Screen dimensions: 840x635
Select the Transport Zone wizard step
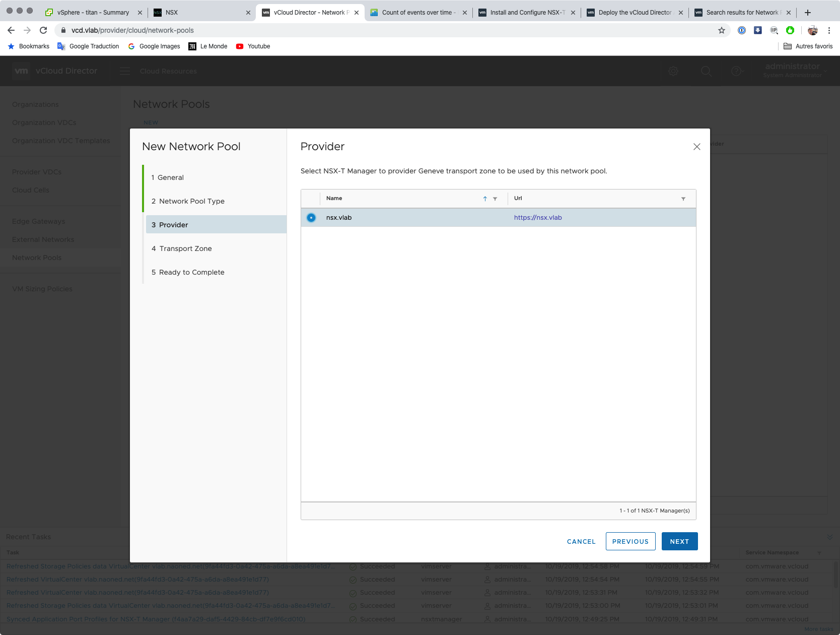(185, 248)
